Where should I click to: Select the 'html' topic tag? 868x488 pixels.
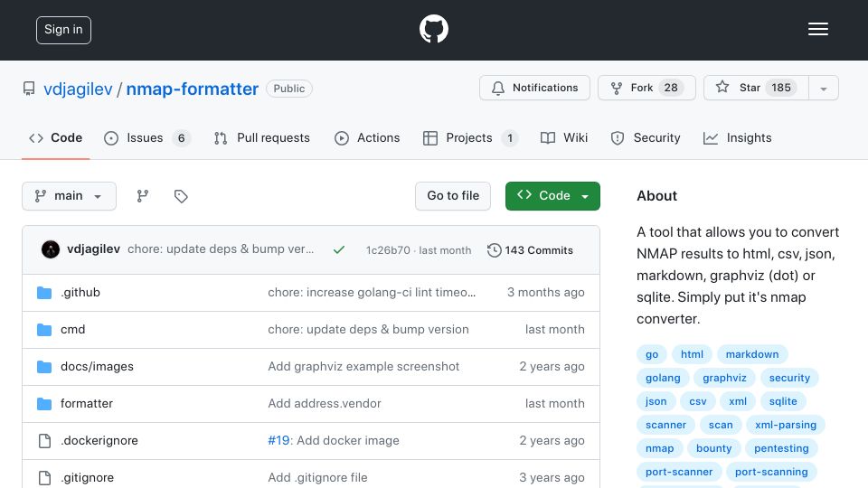point(692,354)
